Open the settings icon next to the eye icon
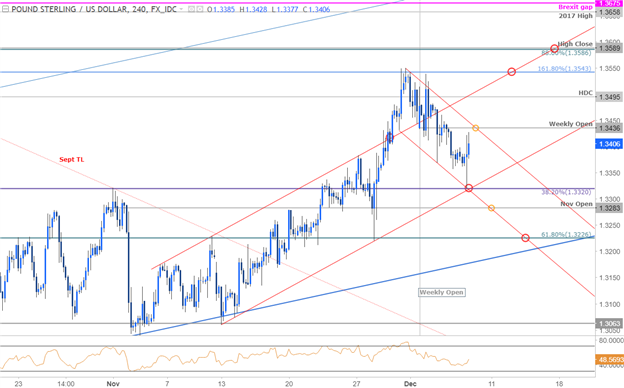 pos(199,9)
